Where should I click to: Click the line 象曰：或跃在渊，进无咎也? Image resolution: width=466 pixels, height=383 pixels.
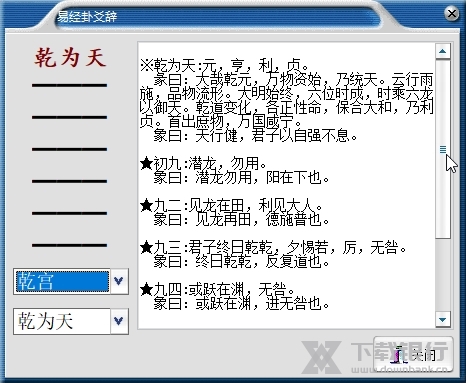pyautogui.click(x=241, y=304)
